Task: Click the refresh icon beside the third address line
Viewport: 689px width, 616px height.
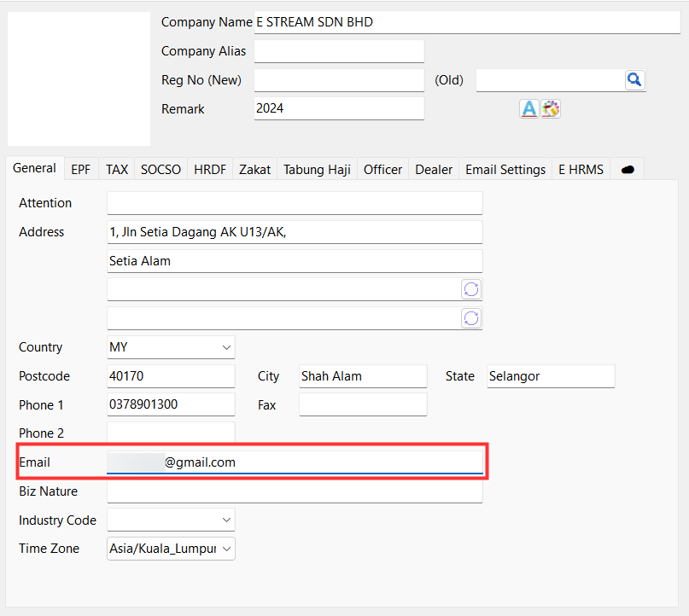Action: click(470, 288)
